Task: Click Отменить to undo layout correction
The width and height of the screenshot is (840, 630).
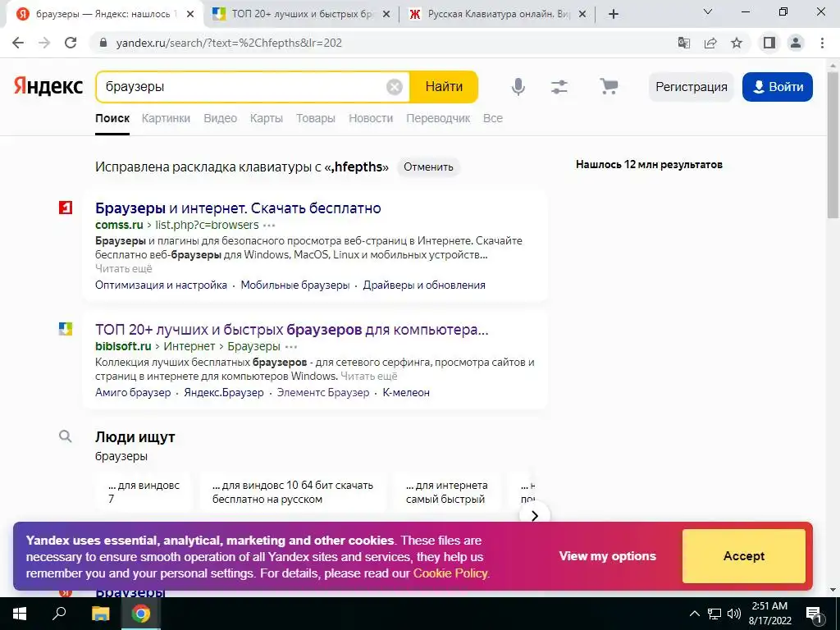Action: [428, 167]
